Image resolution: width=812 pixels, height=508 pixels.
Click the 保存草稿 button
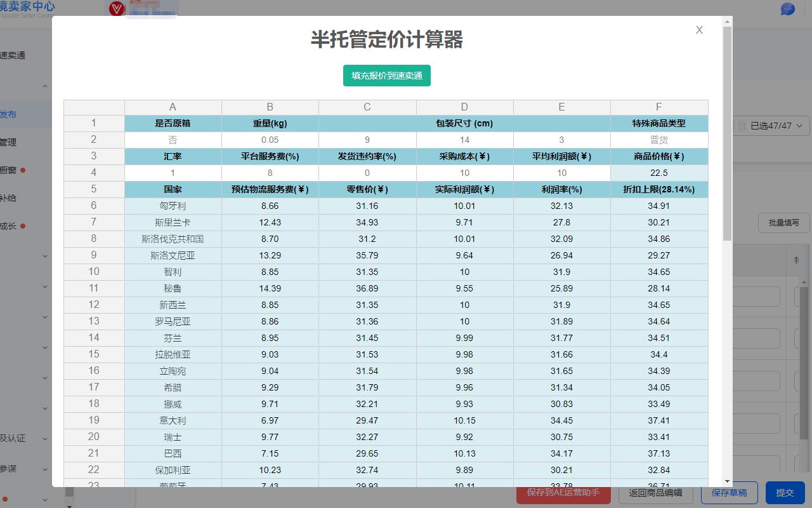pos(730,493)
